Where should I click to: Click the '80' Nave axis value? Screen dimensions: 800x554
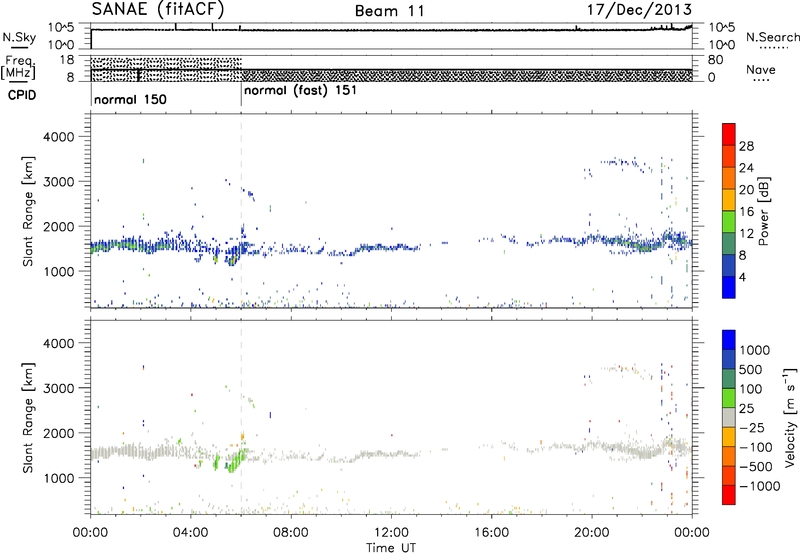point(715,60)
